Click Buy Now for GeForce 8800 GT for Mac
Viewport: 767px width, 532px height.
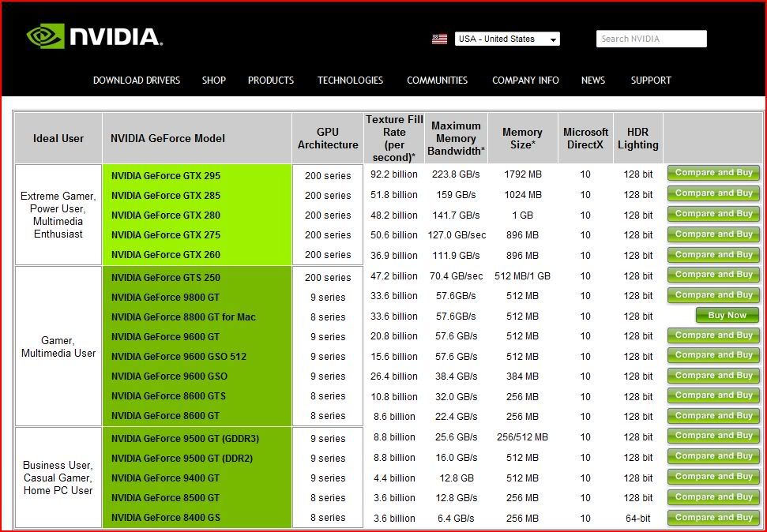(x=727, y=316)
